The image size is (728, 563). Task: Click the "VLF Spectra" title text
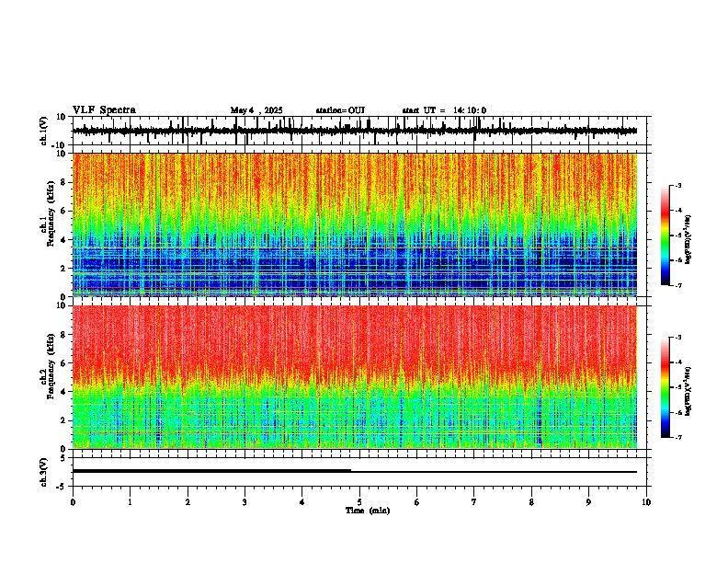(104, 110)
